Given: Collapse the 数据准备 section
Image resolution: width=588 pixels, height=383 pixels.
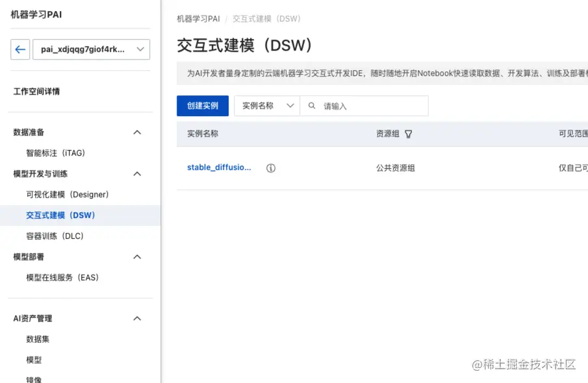Looking at the screenshot, I should click(137, 132).
